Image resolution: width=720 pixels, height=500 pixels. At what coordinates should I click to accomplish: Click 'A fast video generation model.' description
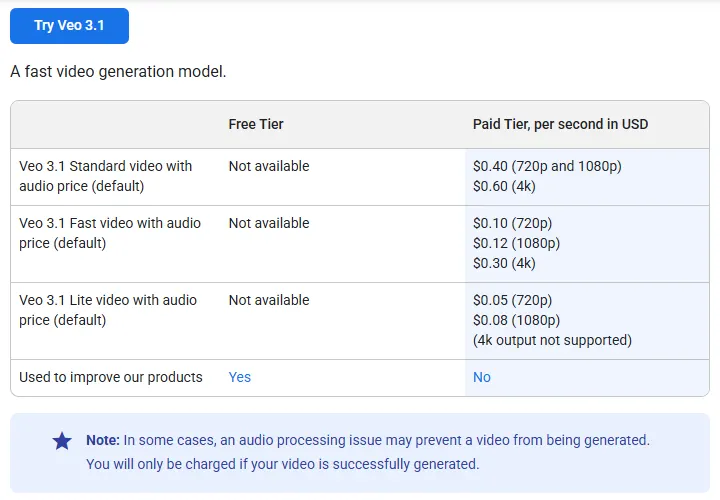coord(118,72)
